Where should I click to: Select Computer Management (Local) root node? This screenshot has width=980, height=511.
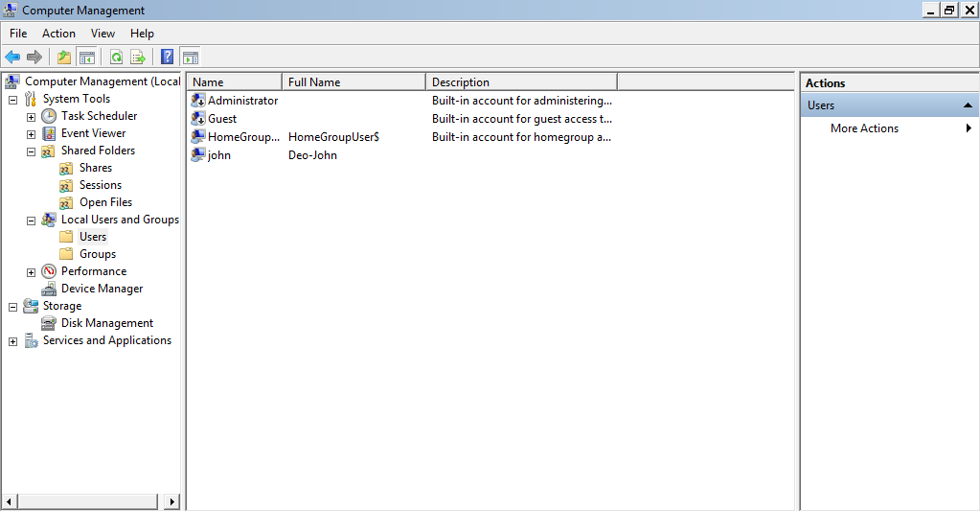tap(103, 81)
